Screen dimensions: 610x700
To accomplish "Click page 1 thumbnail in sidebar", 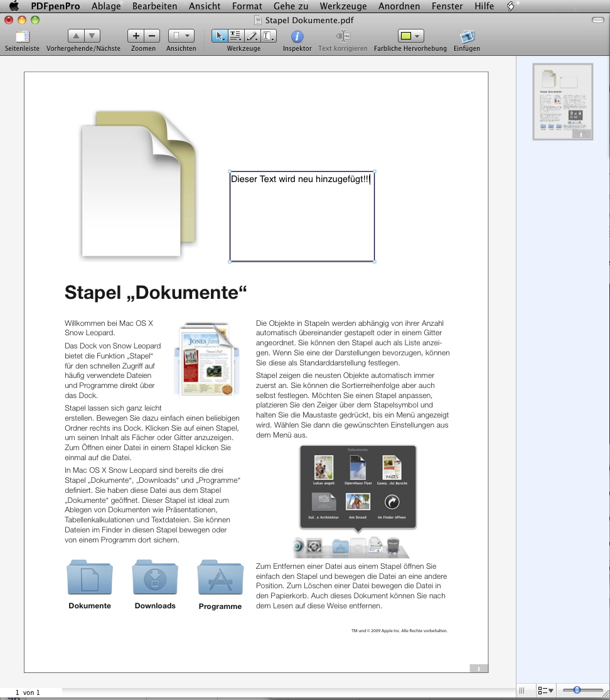I will coord(562,101).
